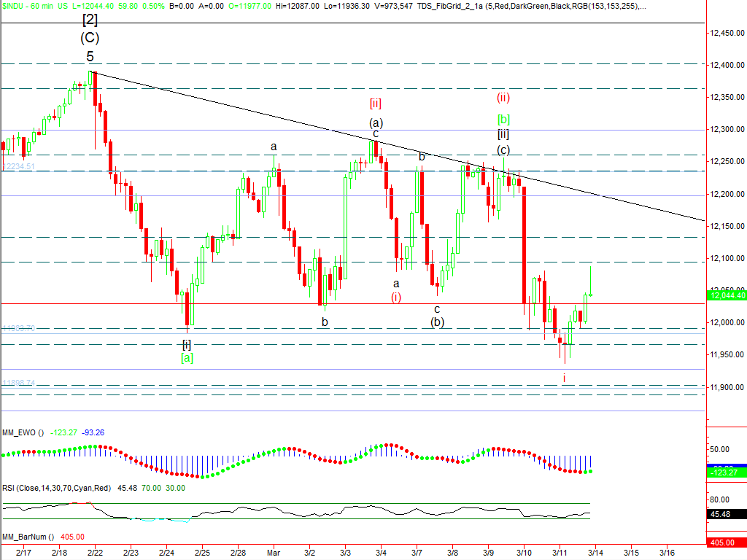The height and width of the screenshot is (560, 747).
Task: Click the red (ii) wave label
Action: 503,96
